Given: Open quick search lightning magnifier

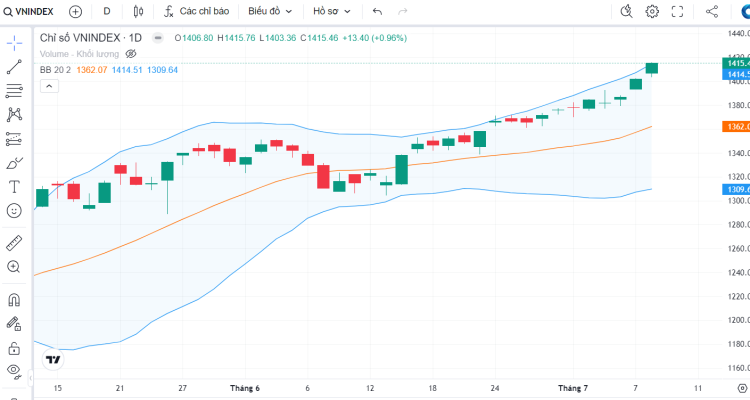Looking at the screenshot, I should (626, 11).
